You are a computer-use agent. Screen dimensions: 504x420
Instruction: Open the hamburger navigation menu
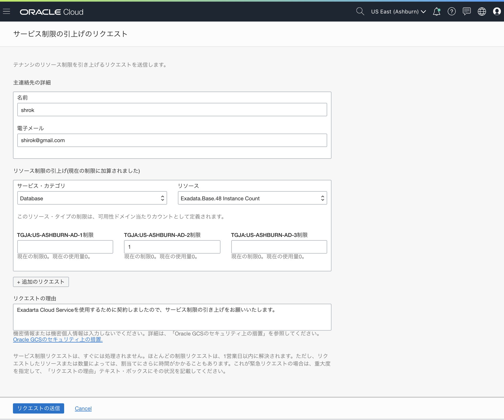tap(6, 11)
